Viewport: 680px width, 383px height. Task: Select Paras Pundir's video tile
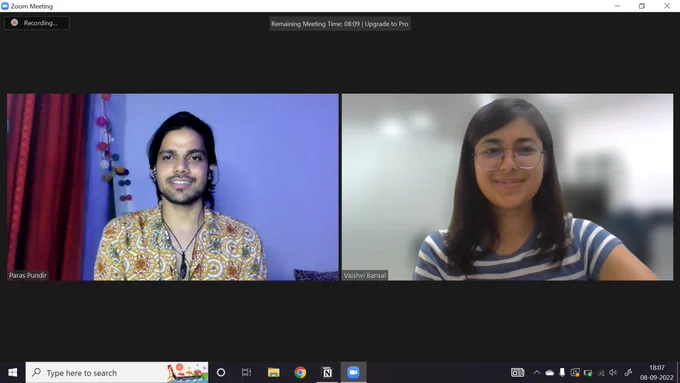click(x=173, y=187)
